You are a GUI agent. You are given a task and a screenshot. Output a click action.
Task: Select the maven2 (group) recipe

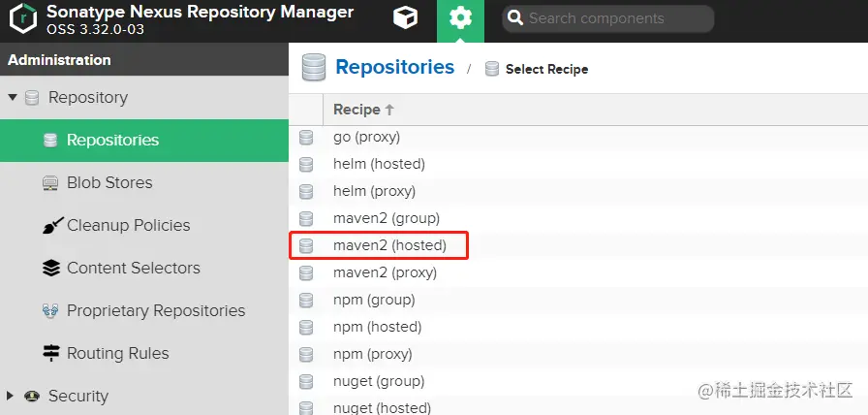pos(387,218)
